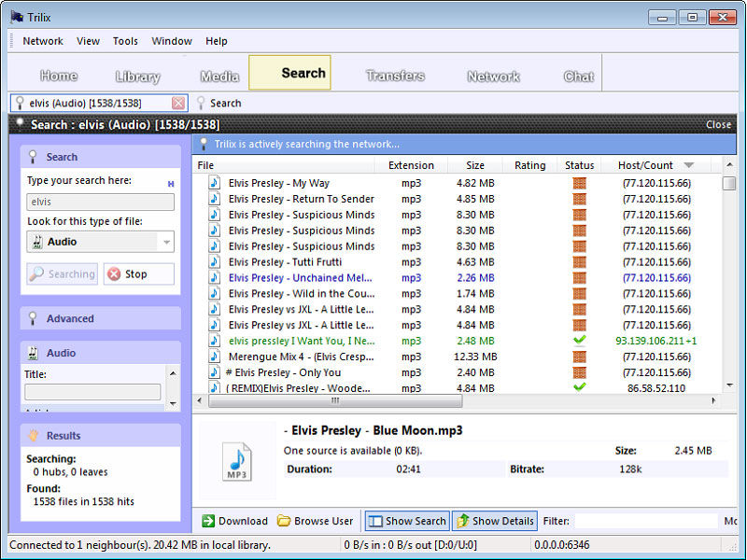Click the file icon for Merengue Mix 4

click(x=215, y=357)
